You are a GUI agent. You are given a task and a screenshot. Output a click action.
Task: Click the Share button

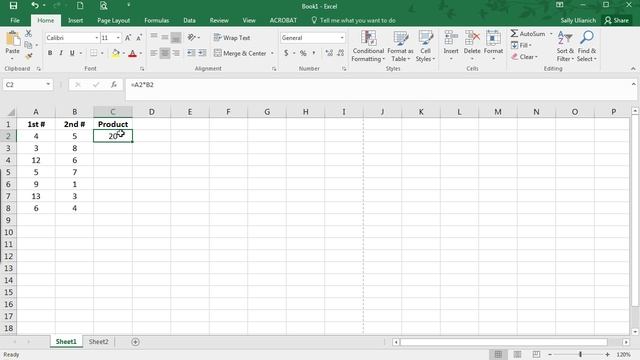coord(617,20)
